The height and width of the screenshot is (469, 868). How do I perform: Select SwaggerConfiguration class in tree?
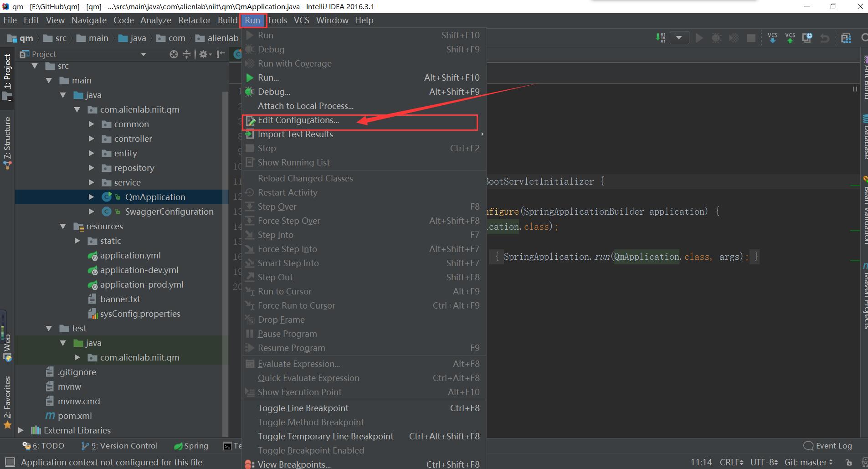[169, 212]
